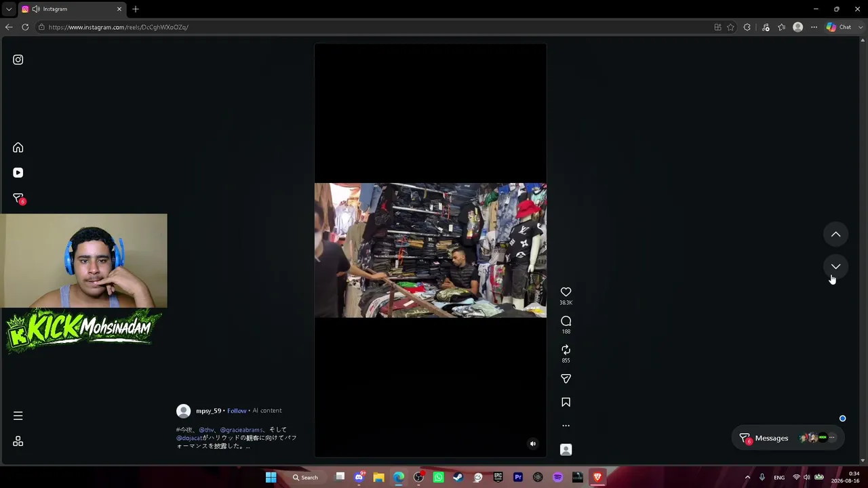868x488 pixels.
Task: Select the Instagram browser tab
Action: click(x=71, y=9)
